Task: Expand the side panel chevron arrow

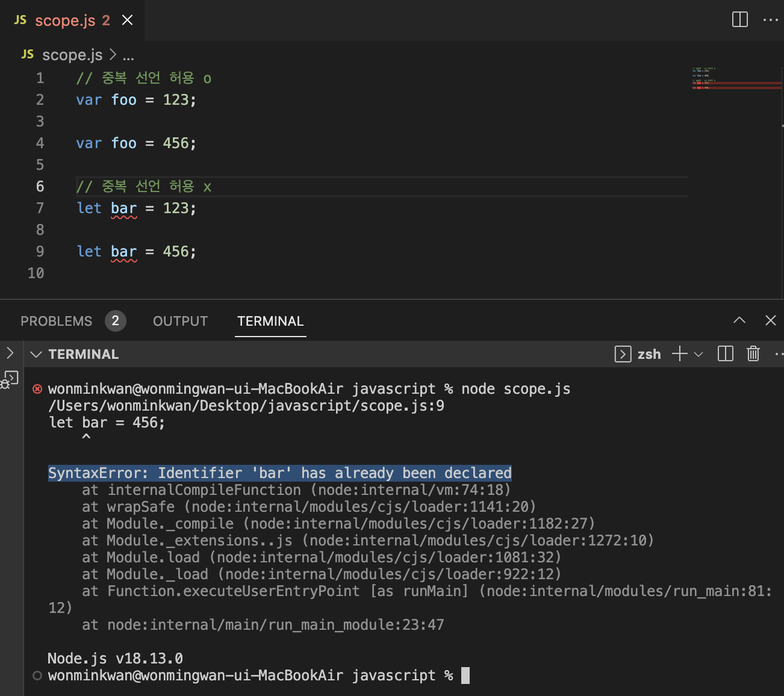Action: (x=10, y=353)
